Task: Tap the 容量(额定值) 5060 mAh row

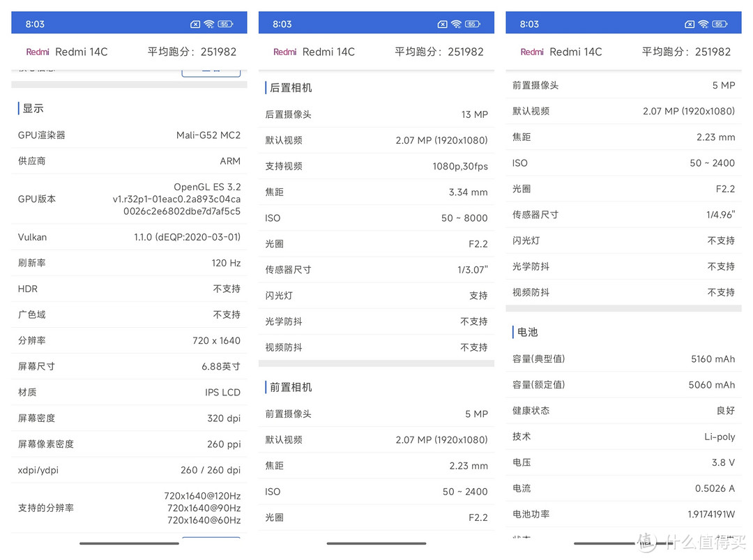Action: (623, 385)
